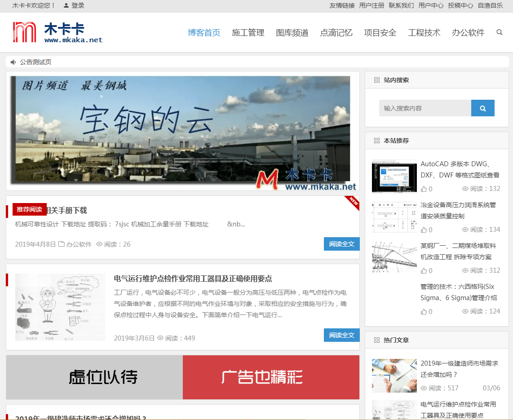This screenshot has height=420, width=513.
Task: Click thumbs-up under 六西格玛 management article
Action: coord(424,312)
